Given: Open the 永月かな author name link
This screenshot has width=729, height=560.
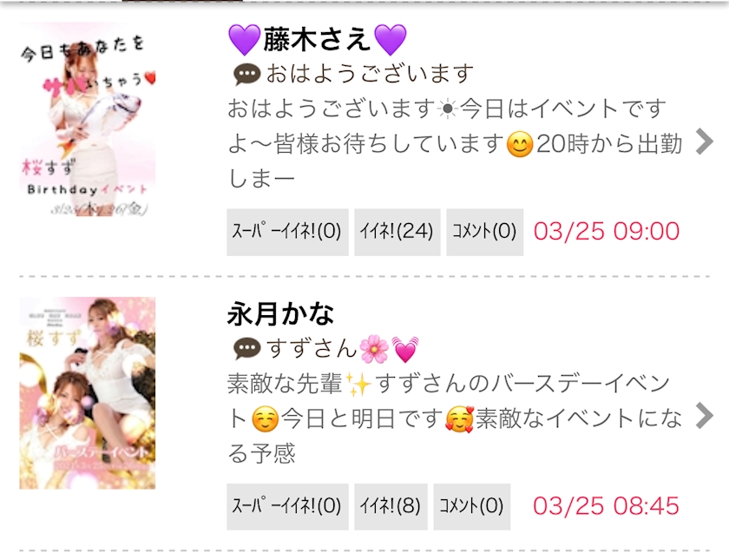Looking at the screenshot, I should coord(280,314).
